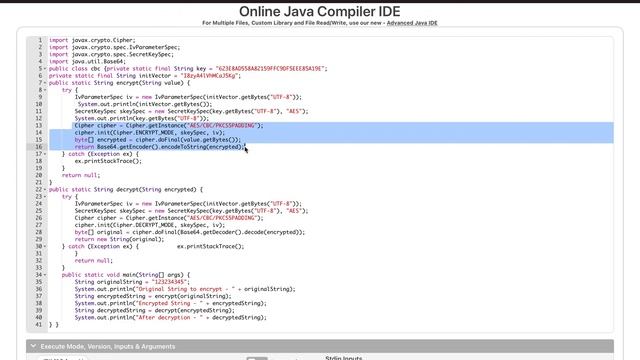640x360 pixels.
Task: Click the cipher.init DECRYPT_MODE line
Action: (x=150, y=225)
